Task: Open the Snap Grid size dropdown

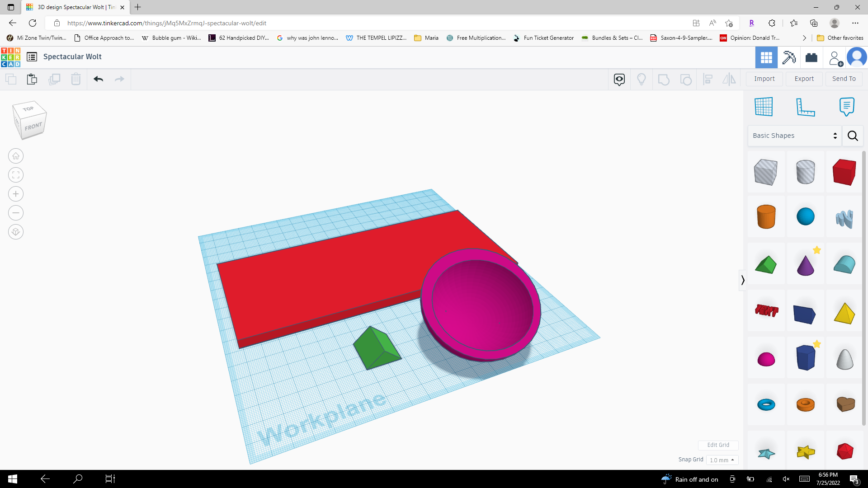Action: pos(722,460)
